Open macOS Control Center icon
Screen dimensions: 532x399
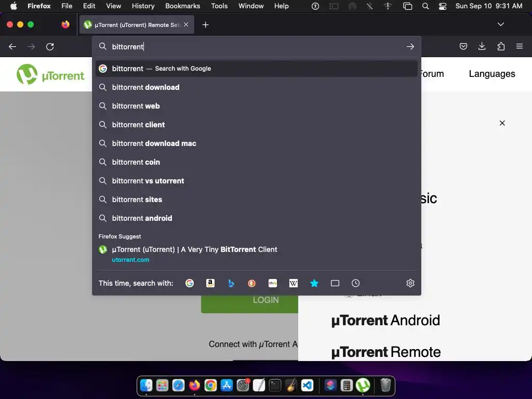tap(443, 6)
